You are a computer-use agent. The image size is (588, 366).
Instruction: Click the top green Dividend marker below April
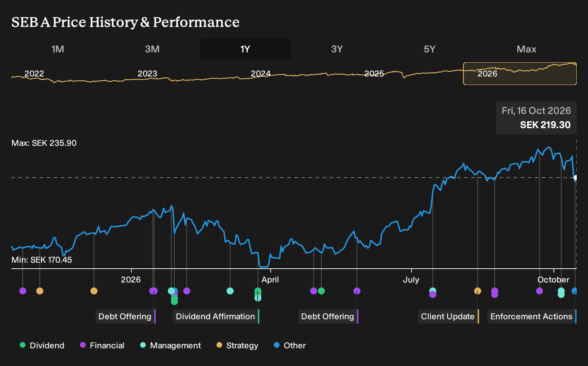point(258,291)
